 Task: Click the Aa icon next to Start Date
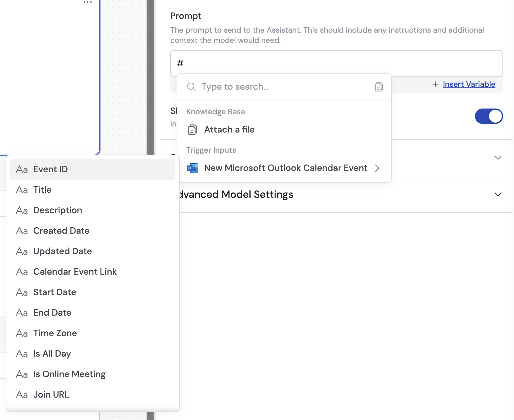(21, 292)
